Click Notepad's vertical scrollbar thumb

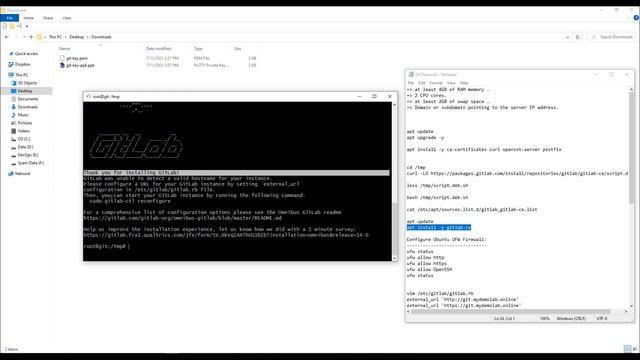(x=631, y=147)
